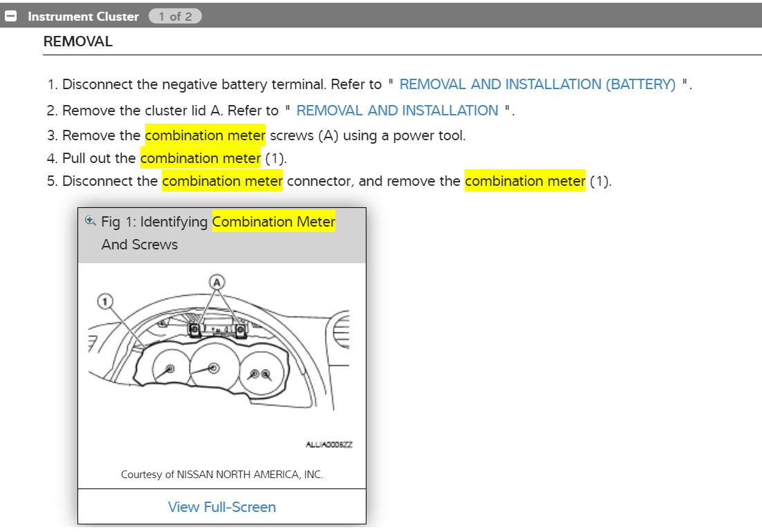
Task: Click the '1 of 2' page badge
Action: pos(175,17)
